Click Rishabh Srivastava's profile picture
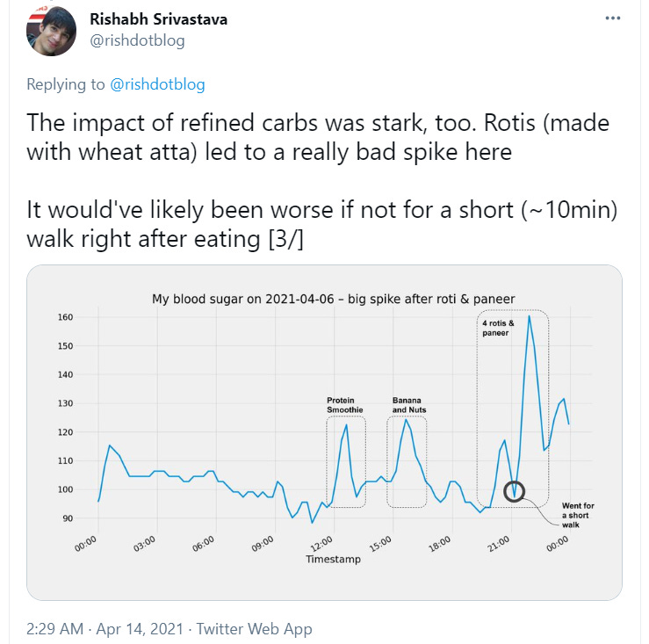 coord(51,31)
